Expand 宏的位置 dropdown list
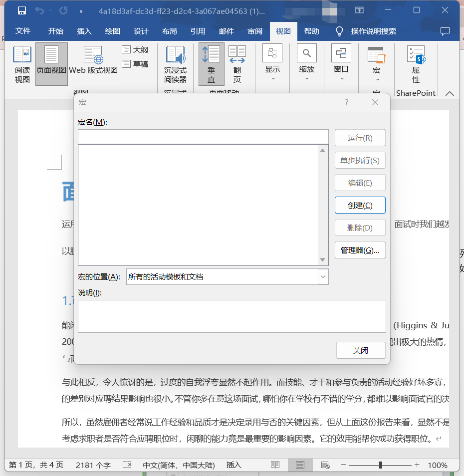 click(x=323, y=276)
